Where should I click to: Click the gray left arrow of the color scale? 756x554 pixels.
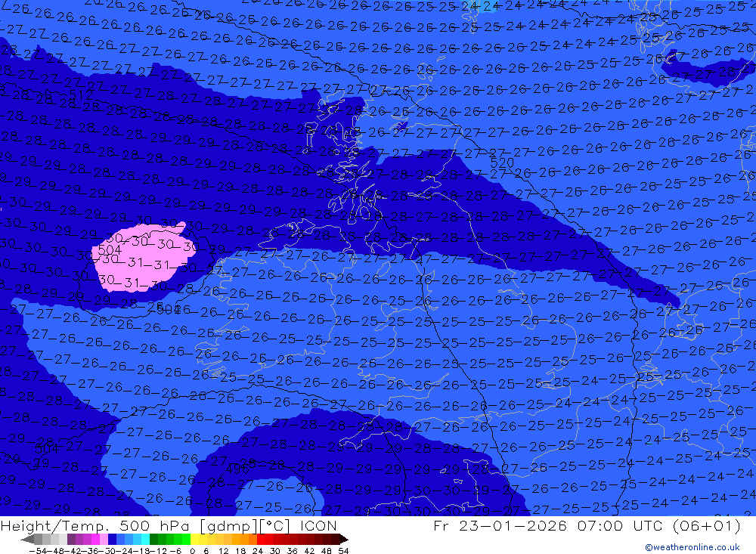click(x=27, y=539)
